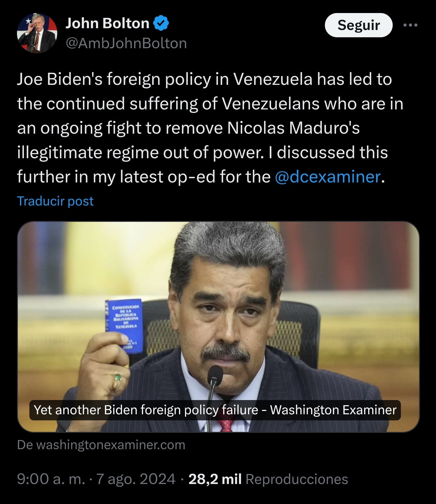This screenshot has width=436, height=504.
Task: Click the 9:00 a. m. timestamp
Action: (51, 479)
